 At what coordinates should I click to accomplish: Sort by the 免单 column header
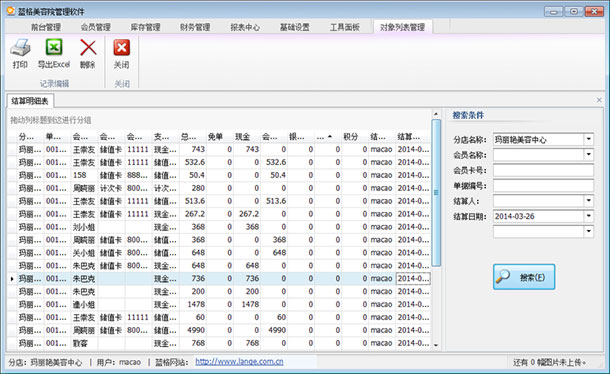(x=220, y=137)
